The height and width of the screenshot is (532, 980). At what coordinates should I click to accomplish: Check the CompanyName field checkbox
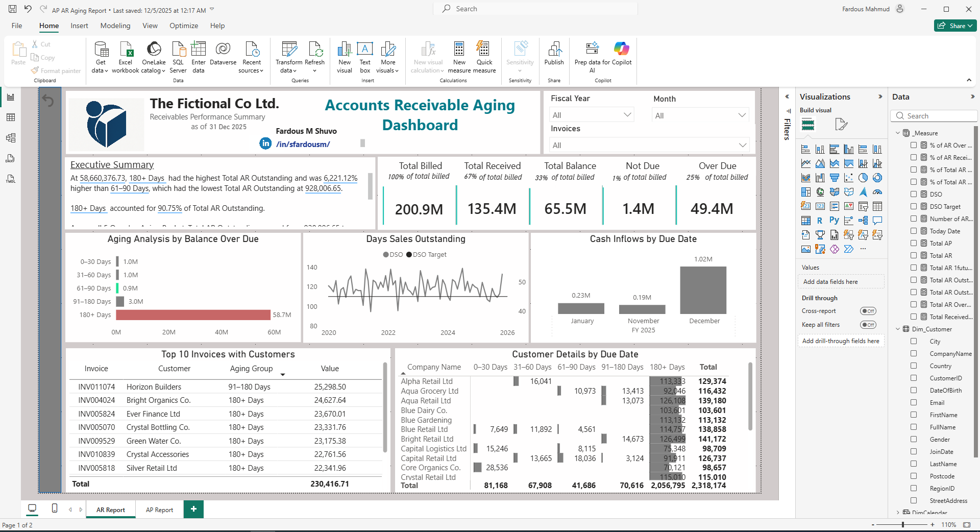click(914, 353)
